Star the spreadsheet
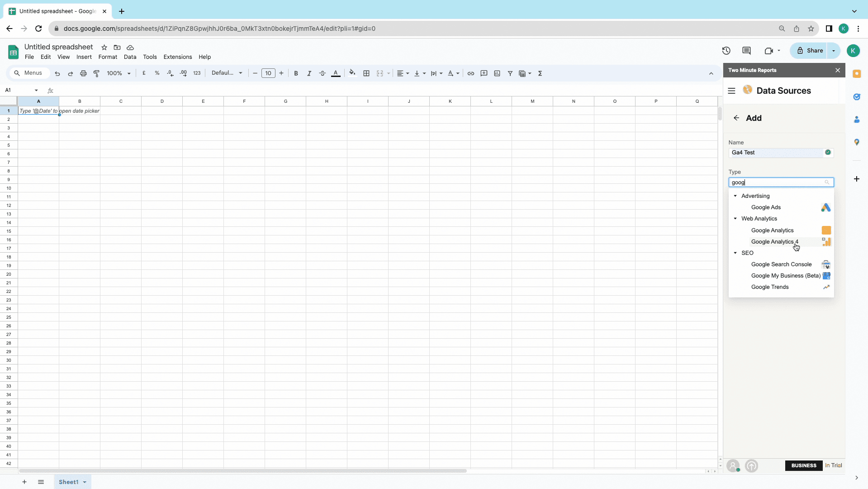Screen dimensions: 868x489 pyautogui.click(x=104, y=48)
